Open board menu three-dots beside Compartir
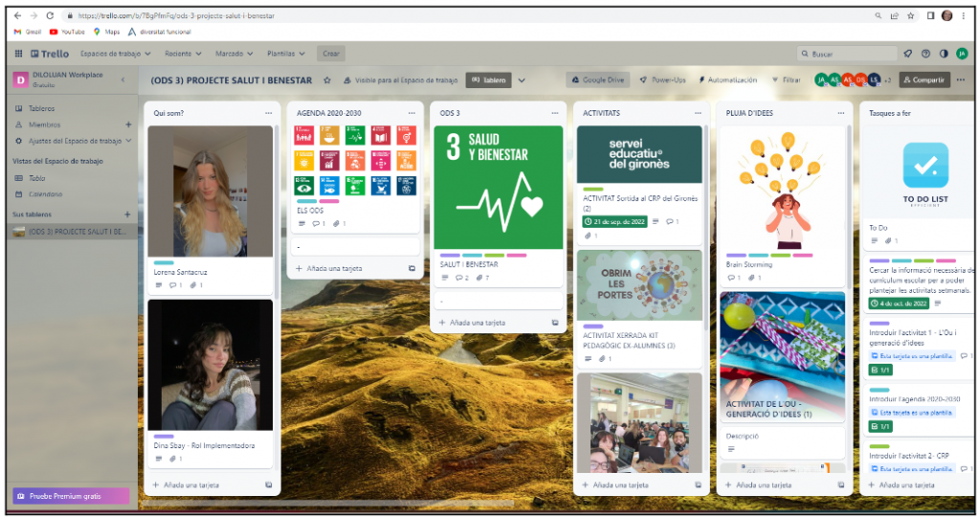 [961, 80]
